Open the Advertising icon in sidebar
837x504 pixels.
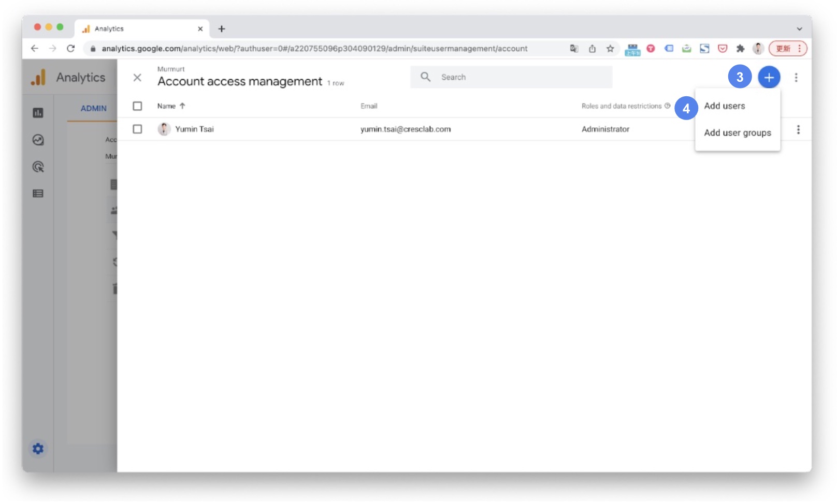[38, 167]
